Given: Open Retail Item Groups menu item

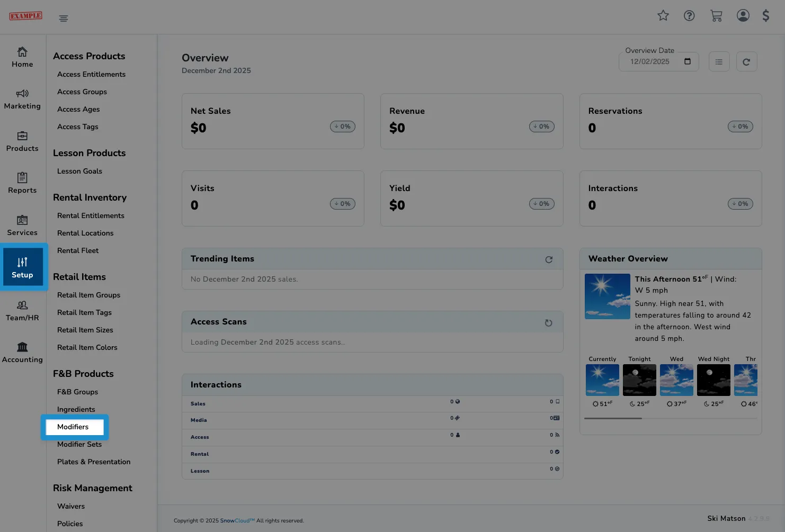Looking at the screenshot, I should point(88,295).
